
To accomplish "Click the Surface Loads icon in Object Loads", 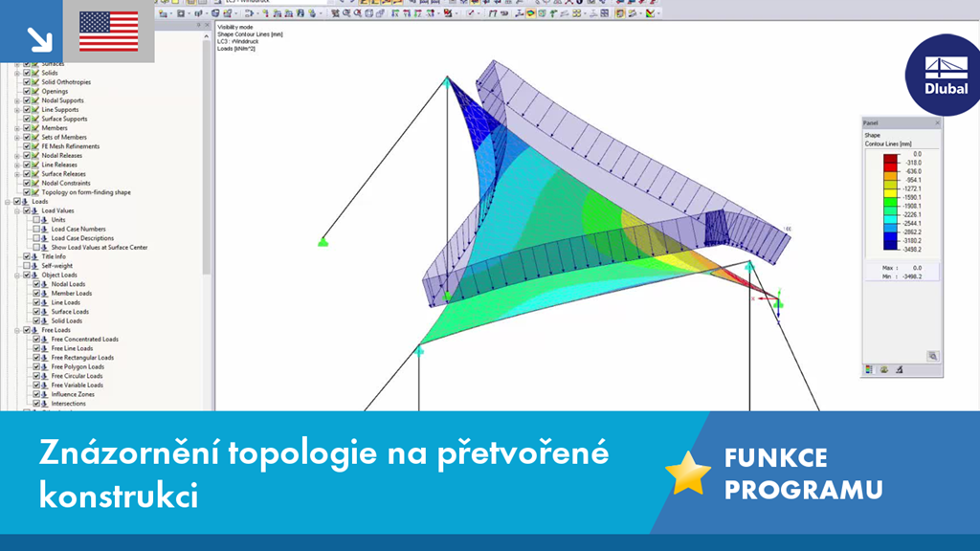I will [x=44, y=312].
